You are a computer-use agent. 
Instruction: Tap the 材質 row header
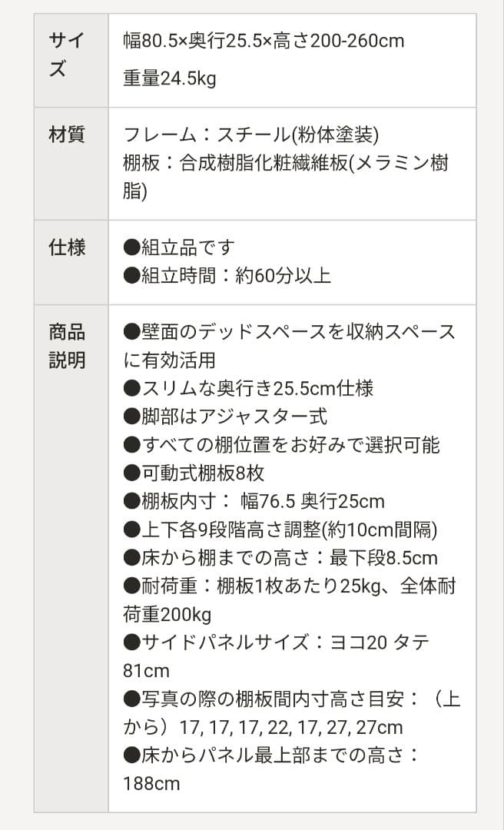67,135
